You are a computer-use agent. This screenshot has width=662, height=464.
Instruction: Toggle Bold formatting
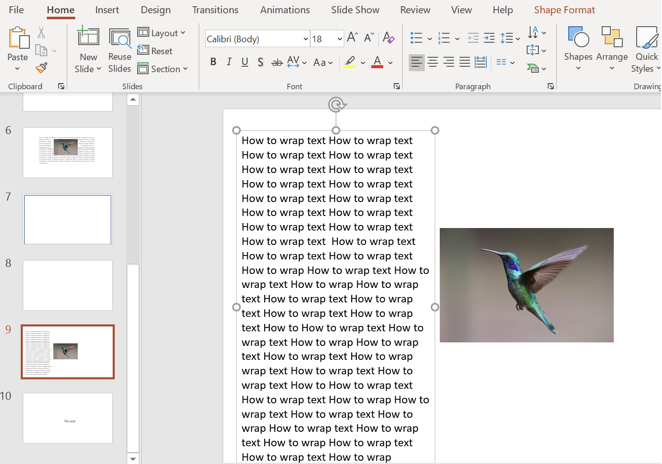[x=213, y=62]
